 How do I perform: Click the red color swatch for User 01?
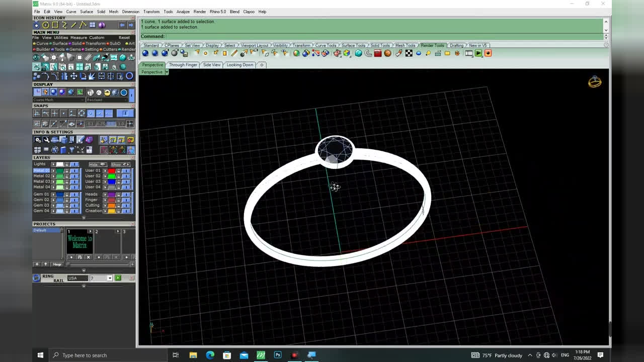click(112, 171)
